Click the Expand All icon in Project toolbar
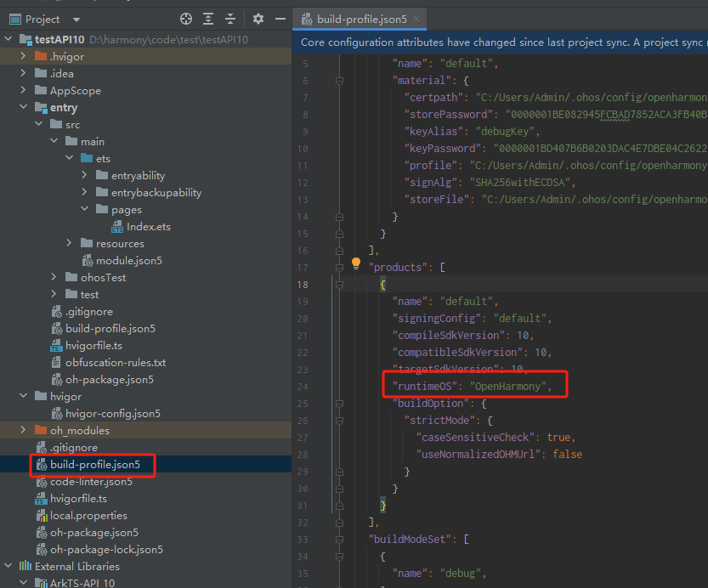Screen dimensions: 708x588 pos(208,19)
